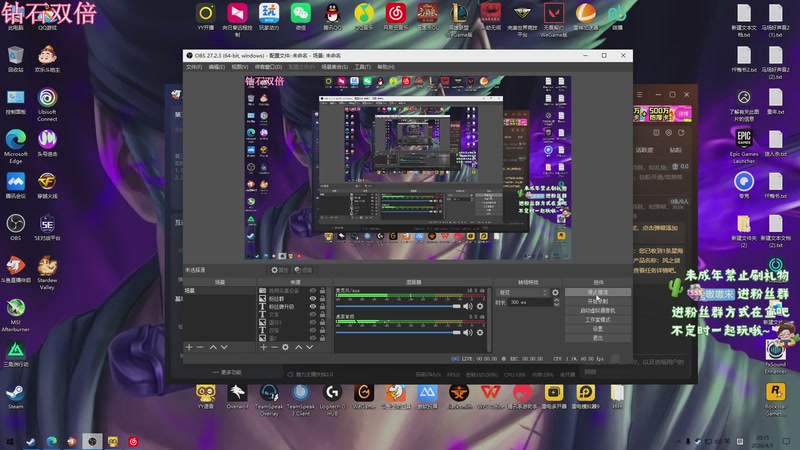Adjust 桌面音频 volume slider
The image size is (800, 450).
pos(398,332)
